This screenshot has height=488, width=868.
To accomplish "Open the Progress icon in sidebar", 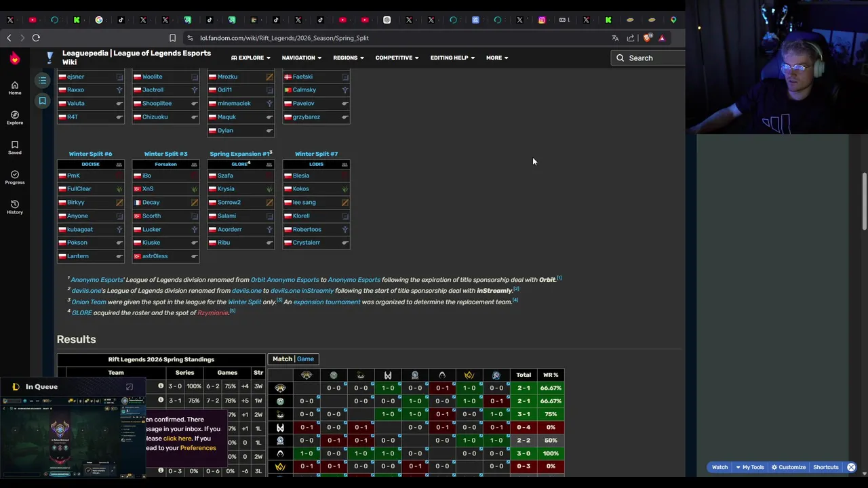I will click(14, 178).
